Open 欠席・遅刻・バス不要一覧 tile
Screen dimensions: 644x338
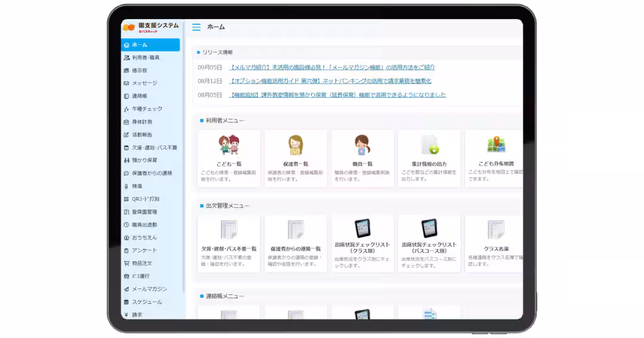pyautogui.click(x=229, y=244)
